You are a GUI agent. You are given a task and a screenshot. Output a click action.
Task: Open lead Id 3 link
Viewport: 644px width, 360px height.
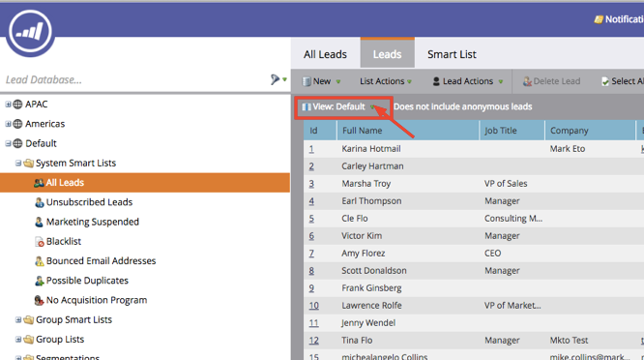[x=311, y=184]
